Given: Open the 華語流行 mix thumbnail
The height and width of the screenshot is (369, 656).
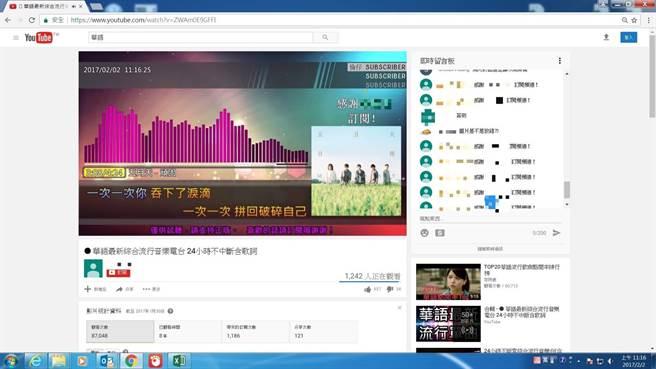Looking at the screenshot, I should click(x=448, y=324).
